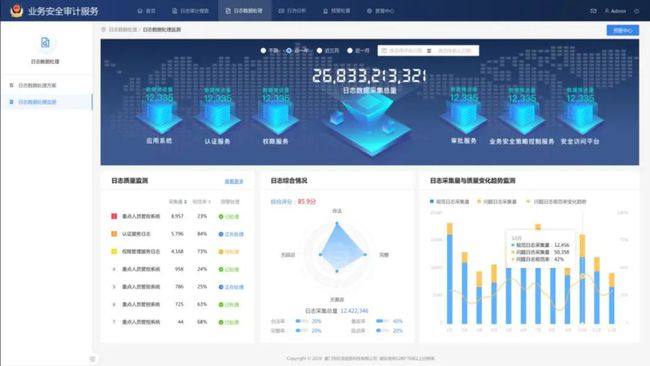This screenshot has width=650, height=366.
Task: Click the log data document icon in sidebar
Action: 45,42
